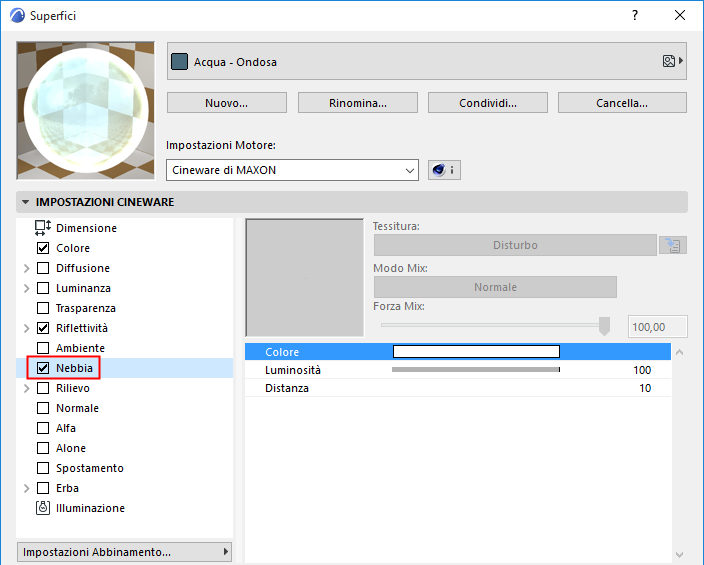
Task: Uncheck the Nebbia channel checkbox
Action: point(43,368)
